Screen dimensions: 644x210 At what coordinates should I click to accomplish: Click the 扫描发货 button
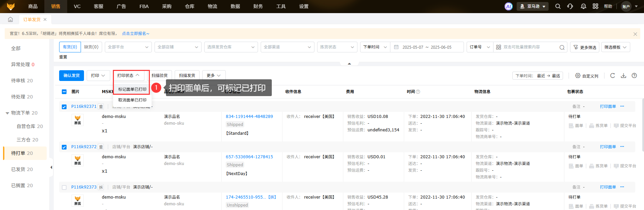(x=187, y=76)
